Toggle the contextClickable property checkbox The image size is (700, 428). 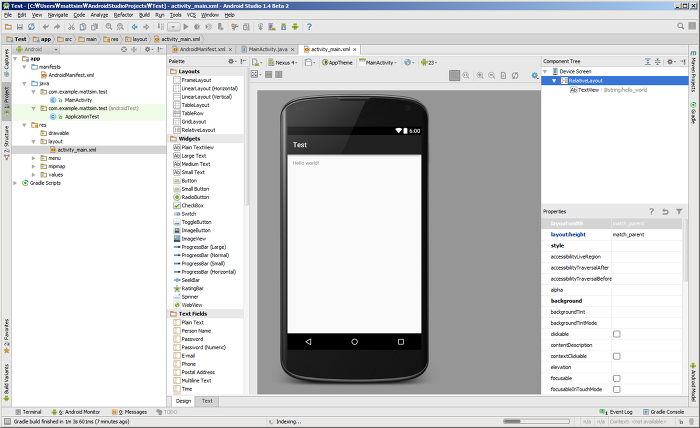point(617,356)
